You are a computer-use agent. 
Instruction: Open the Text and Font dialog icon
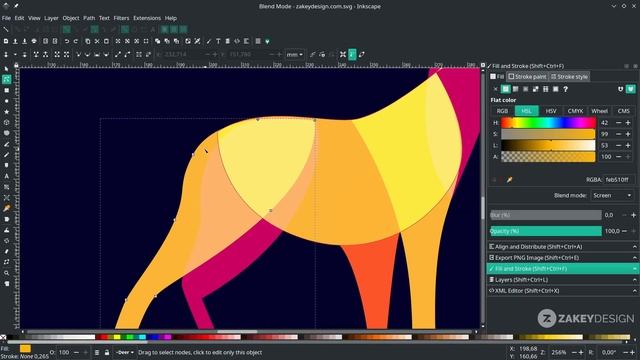218,41
